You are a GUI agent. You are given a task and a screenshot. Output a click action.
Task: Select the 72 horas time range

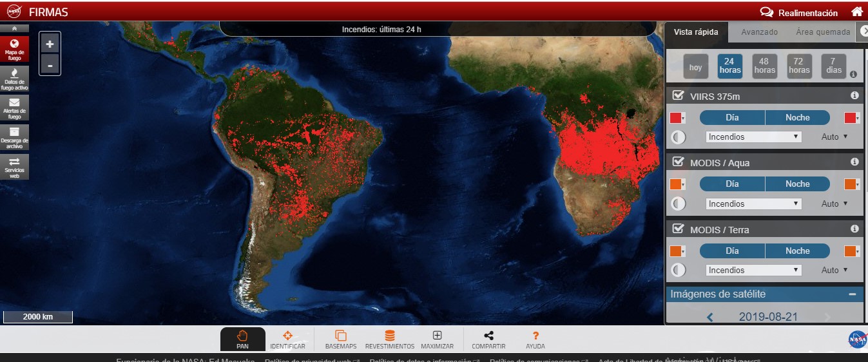pyautogui.click(x=799, y=66)
